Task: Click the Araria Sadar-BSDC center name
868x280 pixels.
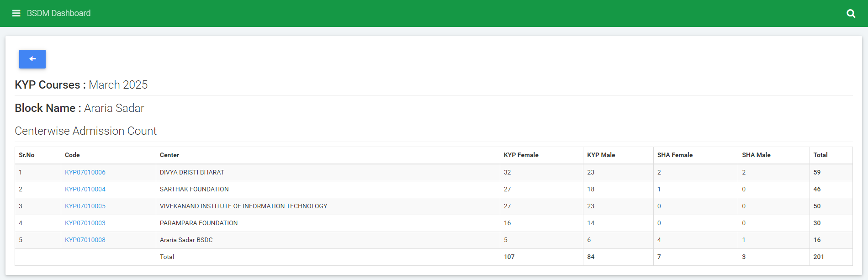Action: click(x=186, y=240)
